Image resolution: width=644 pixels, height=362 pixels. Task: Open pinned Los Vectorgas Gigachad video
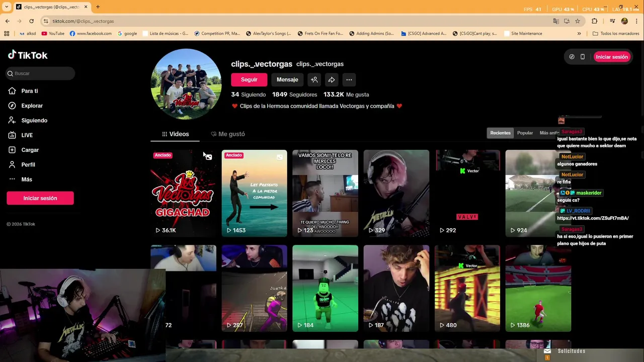pos(183,193)
